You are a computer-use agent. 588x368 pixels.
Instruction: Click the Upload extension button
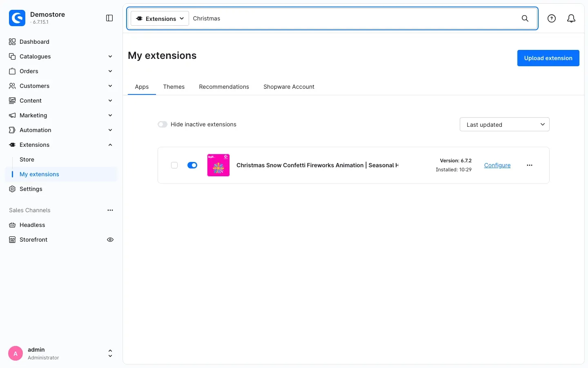(548, 58)
